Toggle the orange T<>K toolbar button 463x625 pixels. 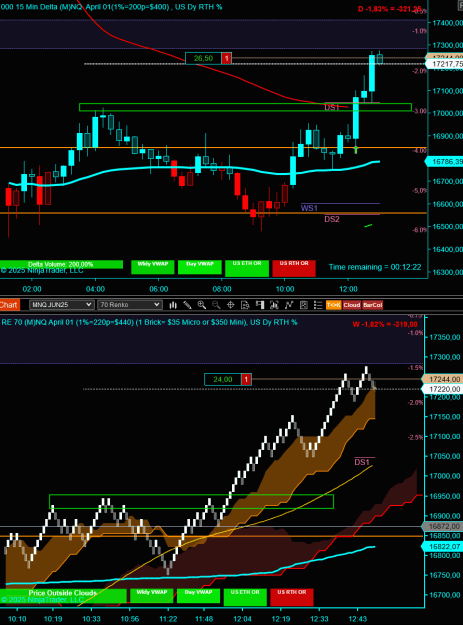click(334, 305)
